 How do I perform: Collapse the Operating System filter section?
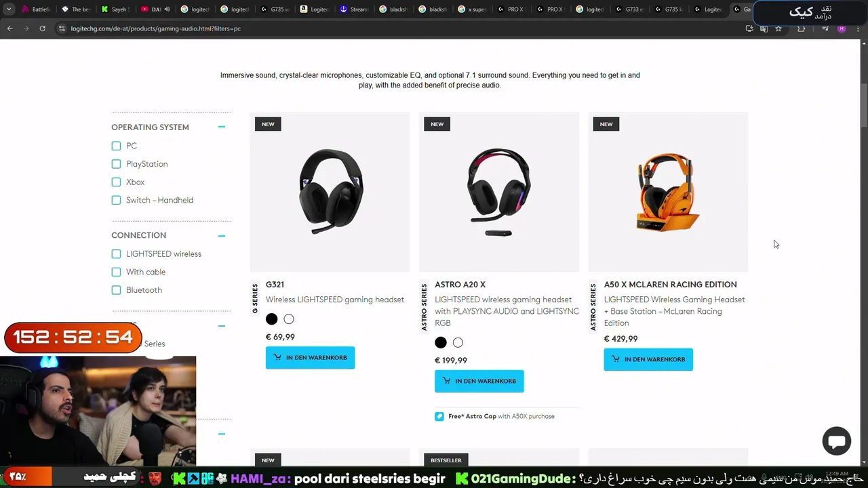222,127
